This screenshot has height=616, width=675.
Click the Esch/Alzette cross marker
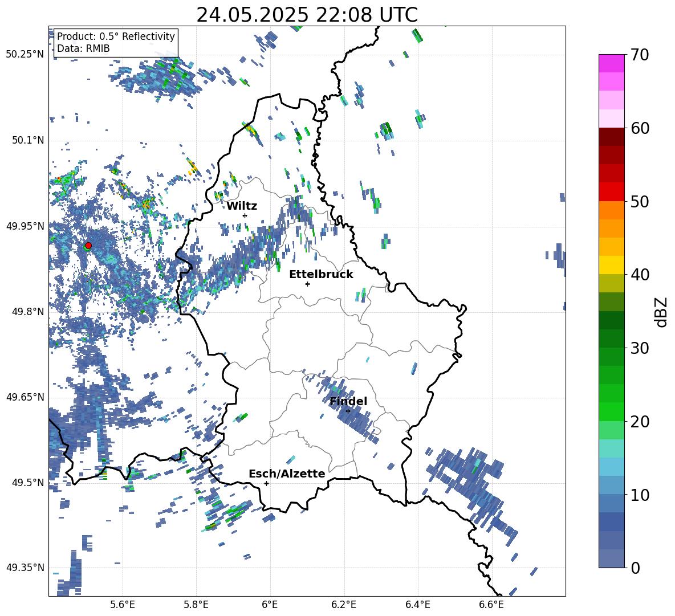click(x=266, y=483)
